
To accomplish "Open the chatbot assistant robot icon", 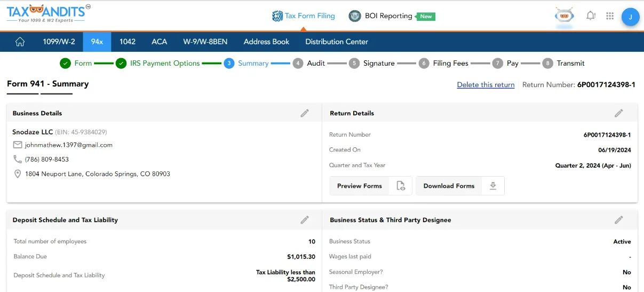I will 564,16.
